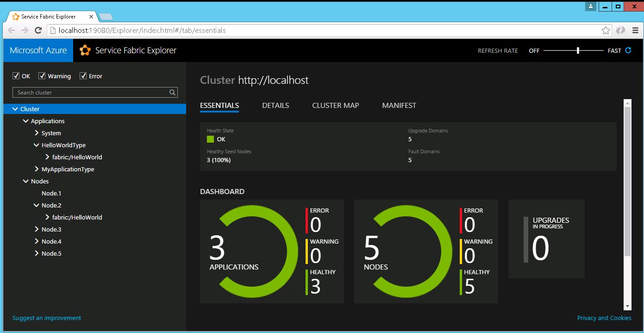Viewport: 644px width, 333px height.
Task: Expand the MyApplicationType node
Action: pyautogui.click(x=37, y=169)
